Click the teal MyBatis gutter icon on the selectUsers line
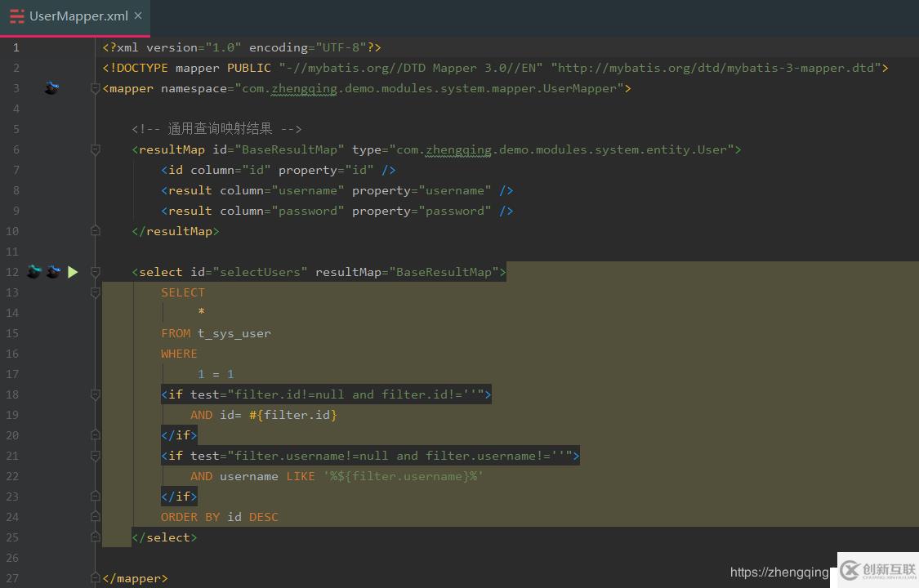 click(33, 272)
